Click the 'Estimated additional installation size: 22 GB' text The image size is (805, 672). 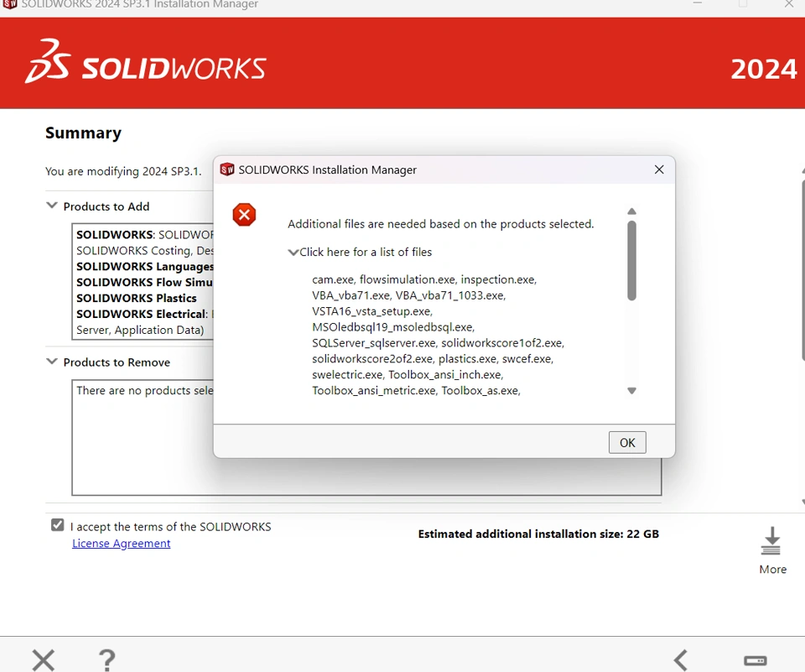click(x=538, y=534)
